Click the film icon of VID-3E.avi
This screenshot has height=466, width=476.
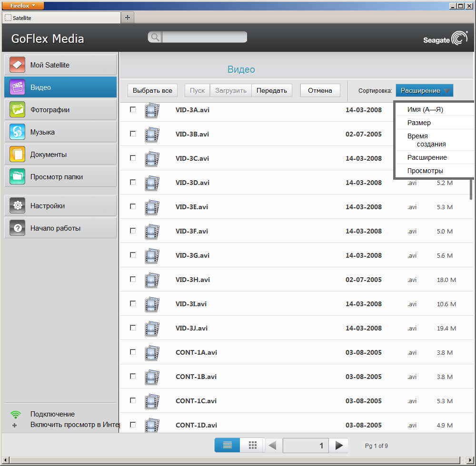click(152, 207)
